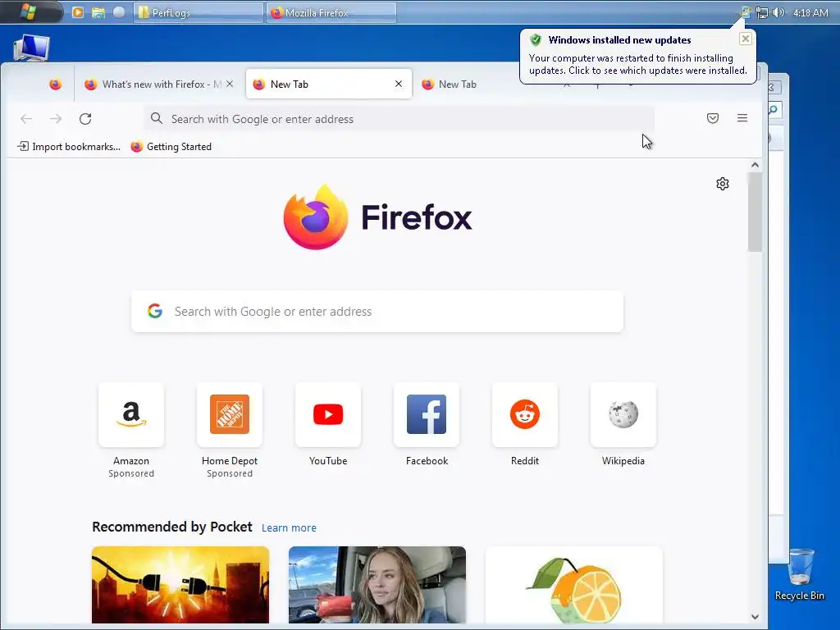Click the page scrollbar up arrow

click(x=755, y=165)
